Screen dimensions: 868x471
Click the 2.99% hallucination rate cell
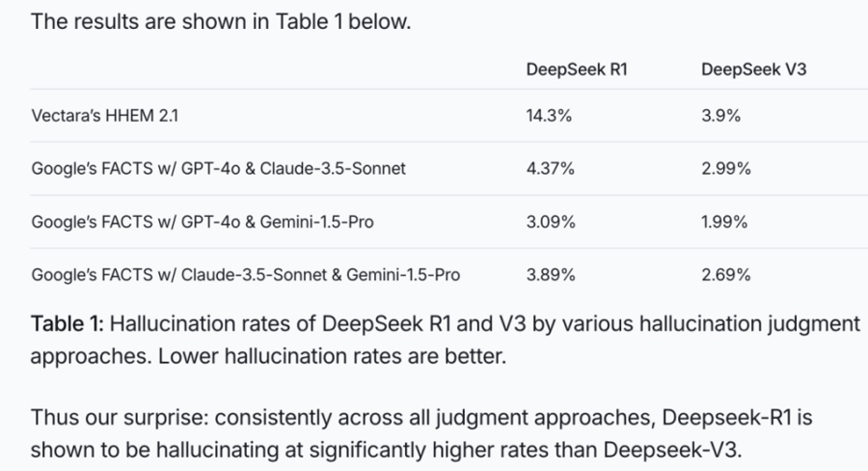725,169
